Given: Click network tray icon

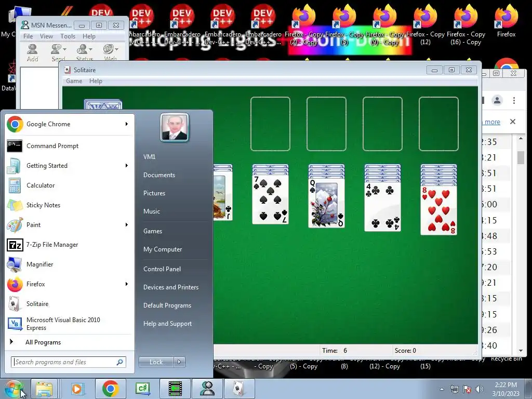Looking at the screenshot, I should click(x=454, y=389).
